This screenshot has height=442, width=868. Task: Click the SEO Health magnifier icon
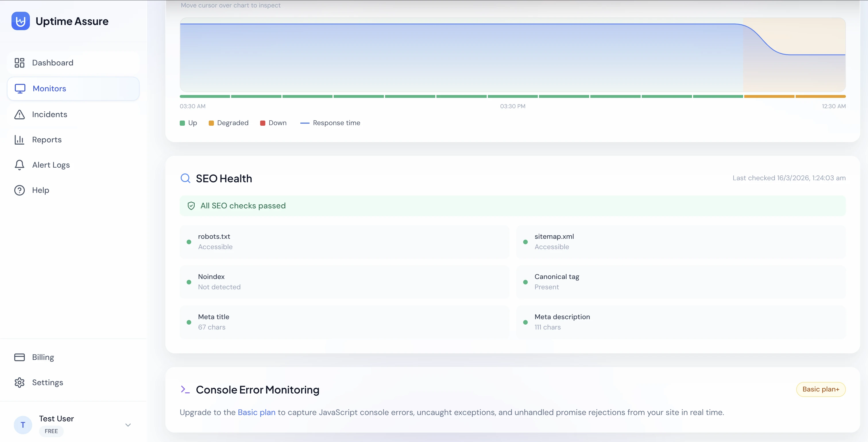pyautogui.click(x=186, y=178)
